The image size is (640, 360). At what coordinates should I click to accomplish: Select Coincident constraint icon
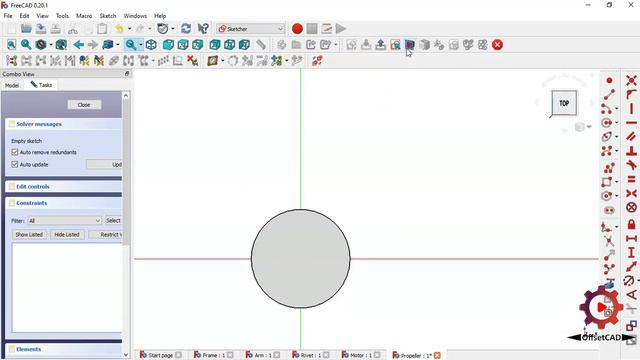[x=631, y=80]
